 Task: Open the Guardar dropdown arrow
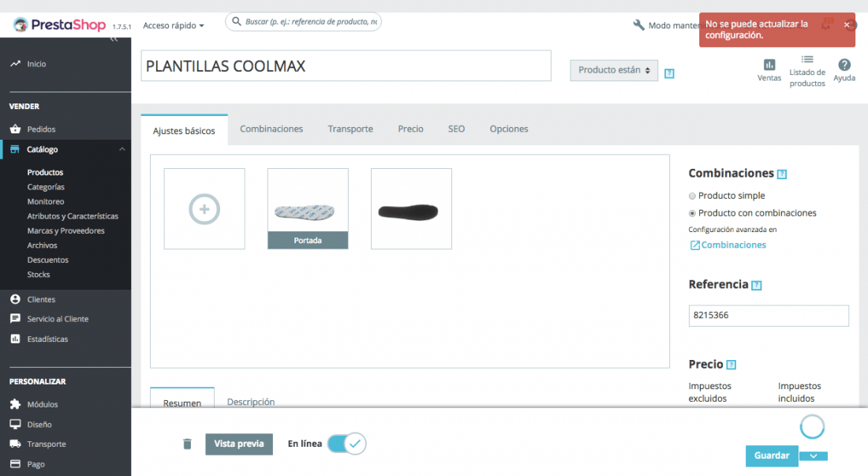click(814, 456)
